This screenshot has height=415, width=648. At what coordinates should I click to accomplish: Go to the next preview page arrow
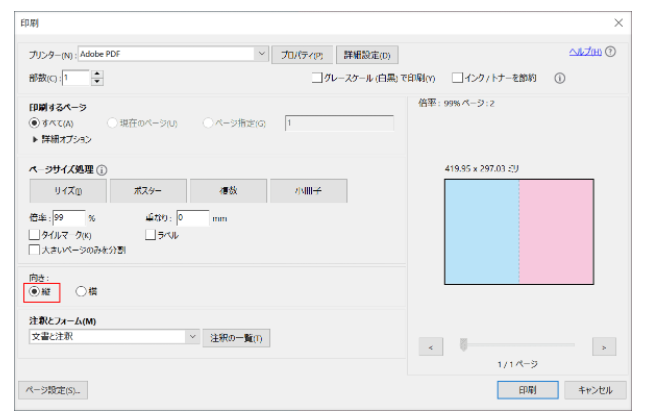pos(602,346)
